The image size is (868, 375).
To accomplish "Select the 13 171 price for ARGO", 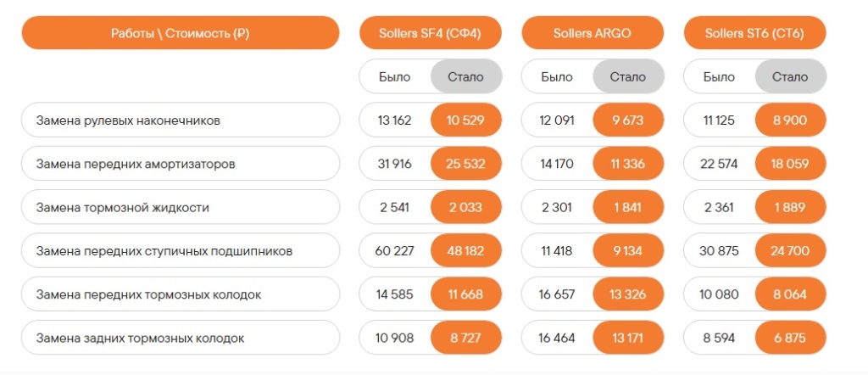I will pos(628,338).
